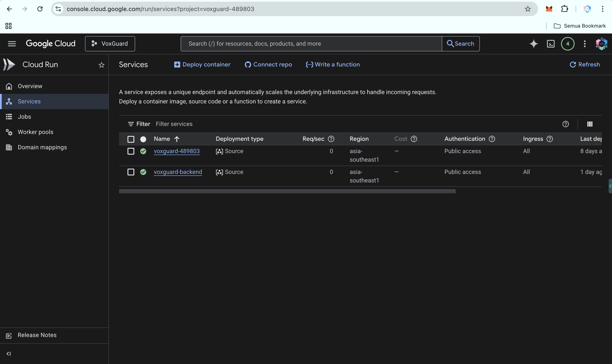Screen dimensions: 612x364
Task: Open the three-dot settings menu in header
Action: [x=585, y=44]
